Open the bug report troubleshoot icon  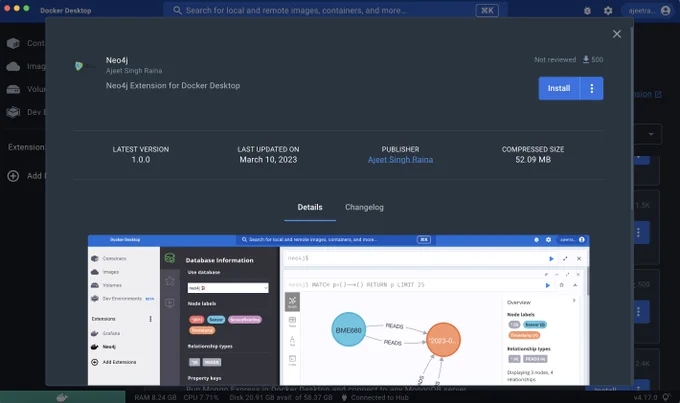coord(587,10)
